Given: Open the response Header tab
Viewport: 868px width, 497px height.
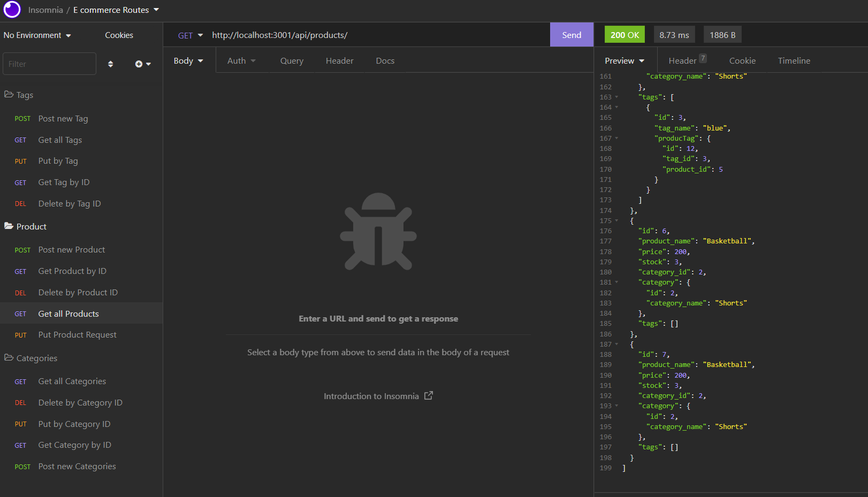Looking at the screenshot, I should pos(688,60).
